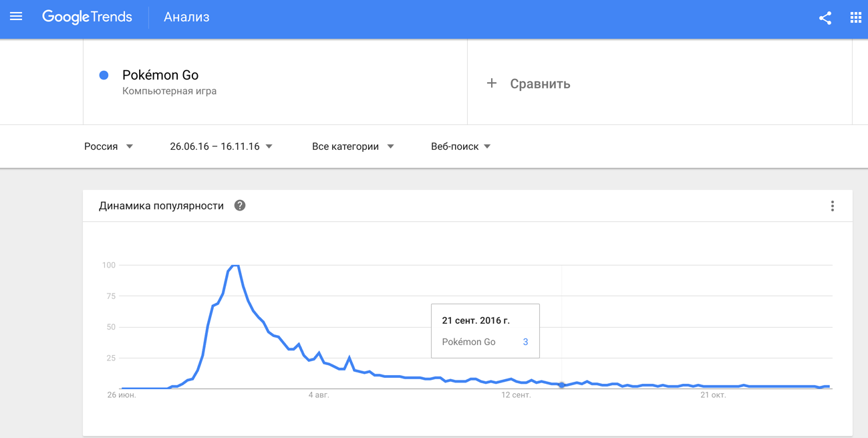
Task: Select the Анализ header item
Action: tap(186, 17)
